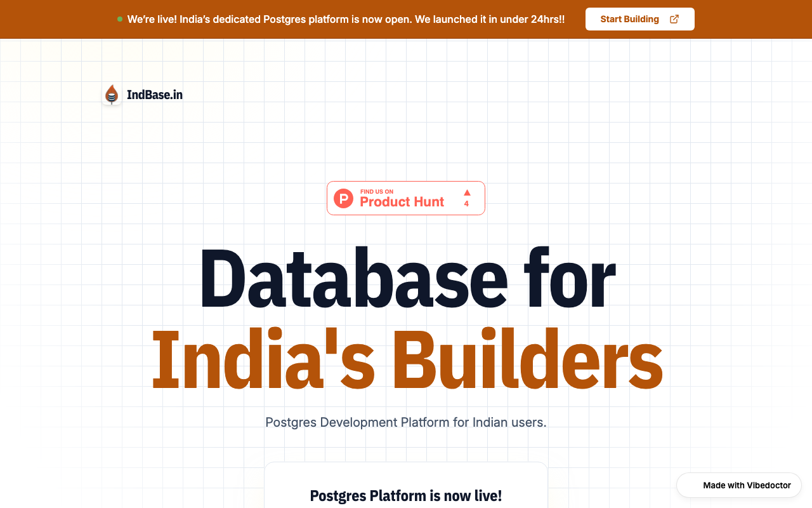Open the Product Hunt badge
The height and width of the screenshot is (508, 812).
coord(406,198)
